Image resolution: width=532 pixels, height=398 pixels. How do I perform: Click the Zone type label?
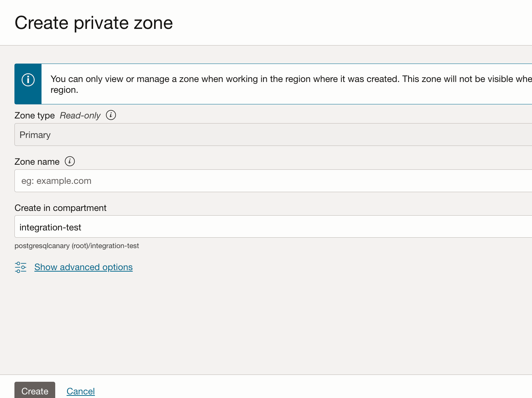35,116
